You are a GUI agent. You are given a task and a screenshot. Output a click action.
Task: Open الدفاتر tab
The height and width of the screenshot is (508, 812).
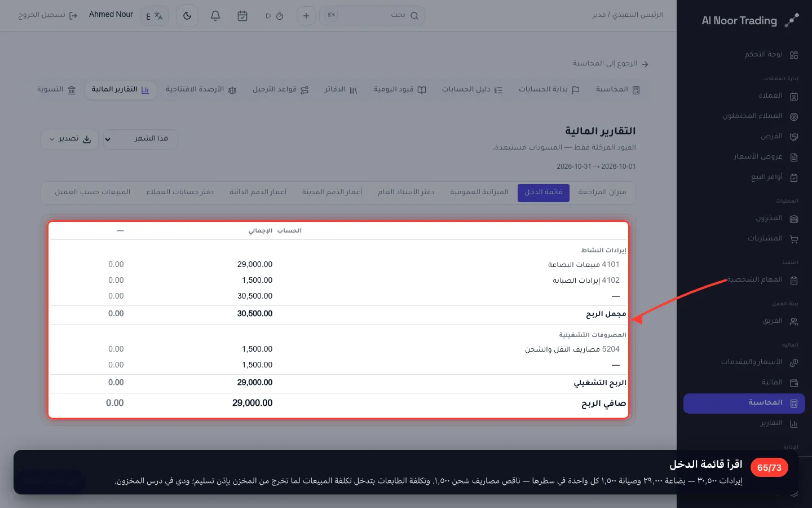[341, 90]
